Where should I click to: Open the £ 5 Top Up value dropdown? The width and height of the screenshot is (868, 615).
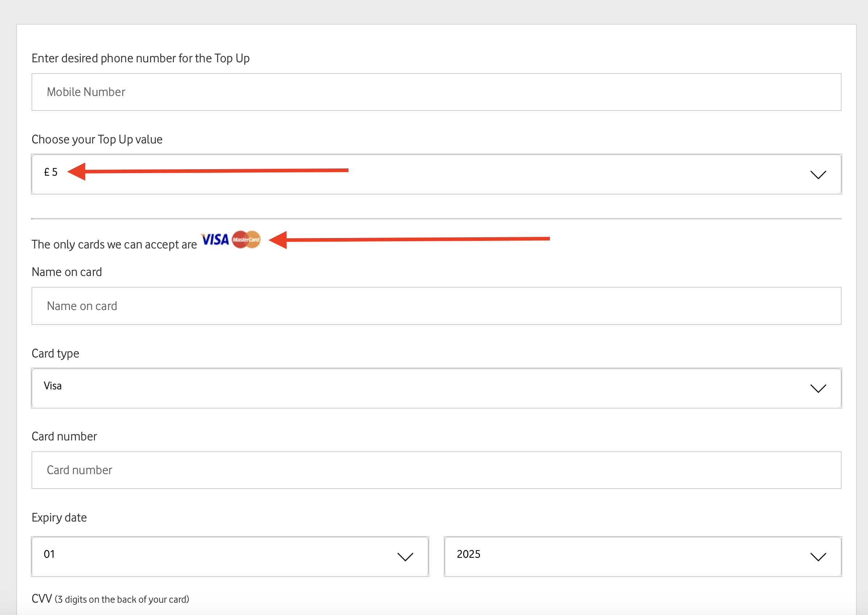[x=435, y=174]
